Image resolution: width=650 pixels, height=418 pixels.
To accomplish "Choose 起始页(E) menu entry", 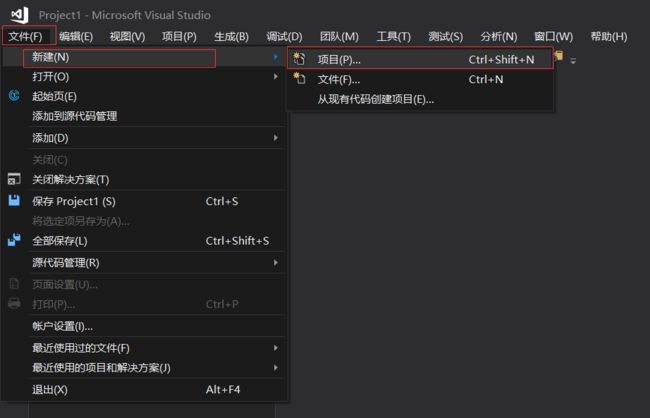I will (x=144, y=96).
